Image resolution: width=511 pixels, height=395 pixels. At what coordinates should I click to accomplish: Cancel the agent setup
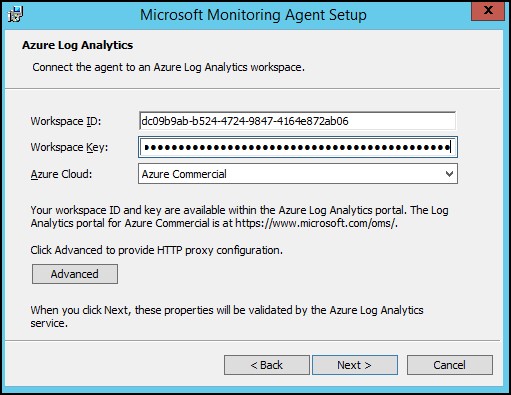(x=449, y=365)
